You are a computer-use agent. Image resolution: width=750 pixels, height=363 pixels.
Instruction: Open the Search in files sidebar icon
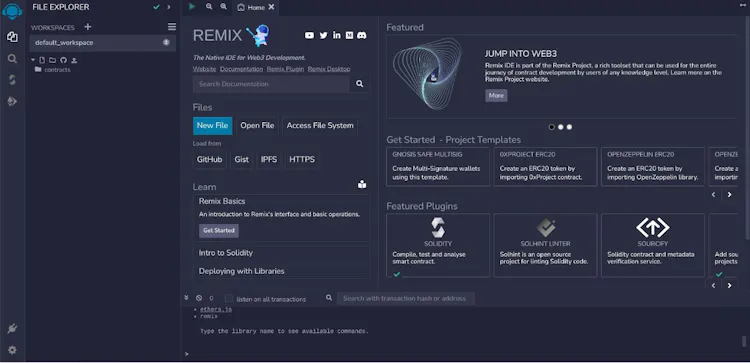12,59
